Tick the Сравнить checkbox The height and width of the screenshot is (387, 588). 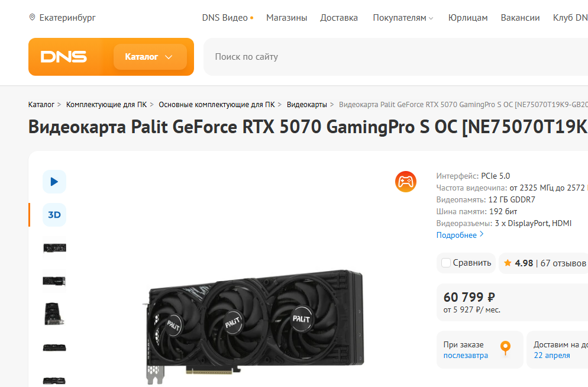446,263
